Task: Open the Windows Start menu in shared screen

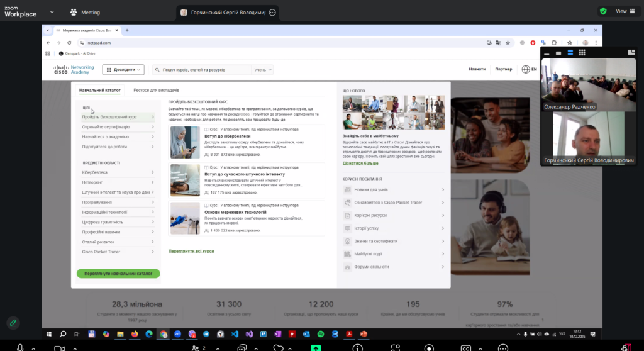Action: point(49,334)
